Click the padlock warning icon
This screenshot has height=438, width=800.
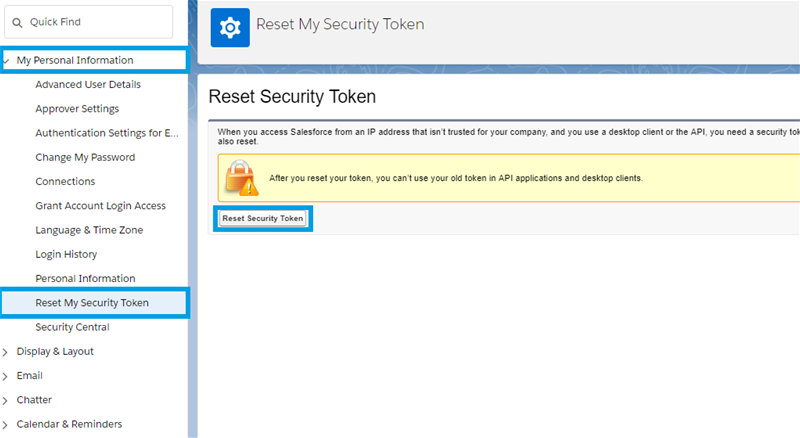240,177
